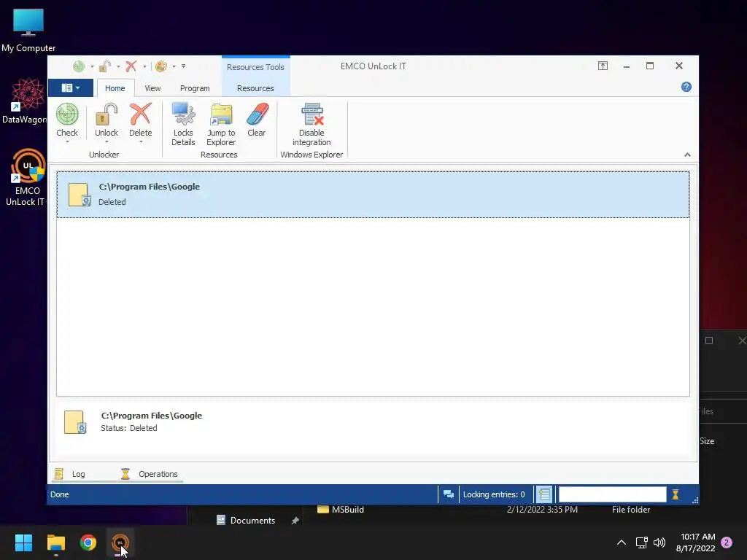Screen dimensions: 747x560
Task: Select the My Computer desktop icon
Action: (28, 30)
